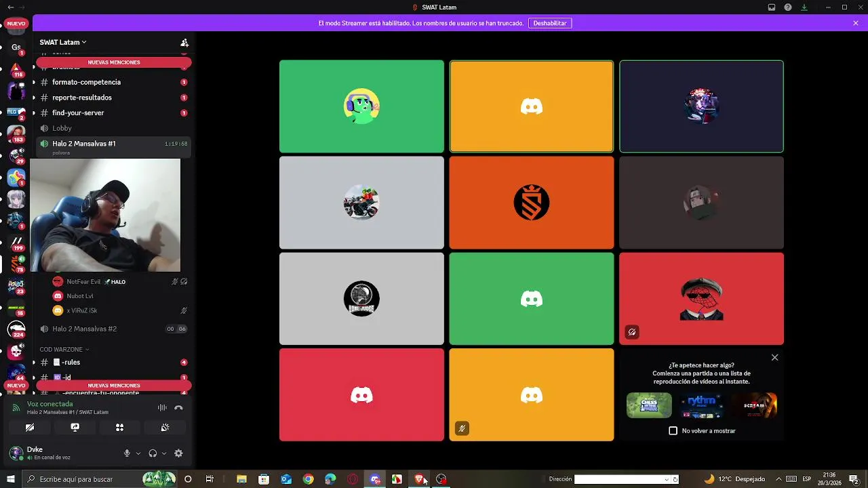Open headphone output options arrow
This screenshot has height=488, width=868.
click(164, 453)
